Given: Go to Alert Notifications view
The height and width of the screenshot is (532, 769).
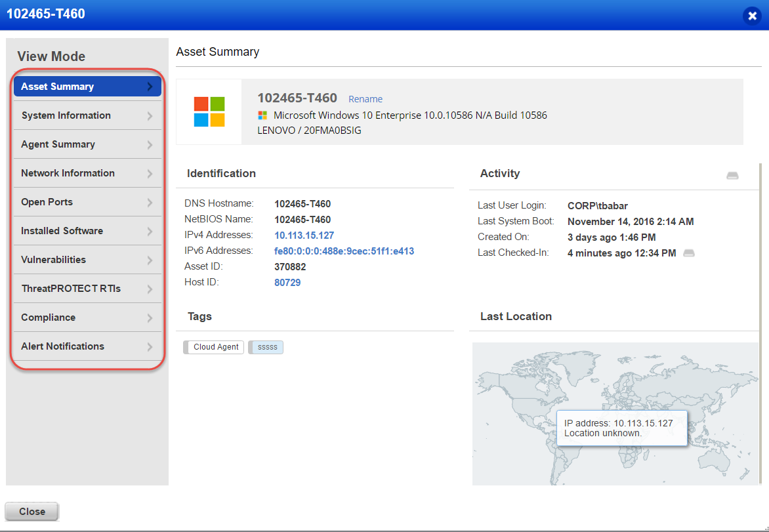Looking at the screenshot, I should [62, 346].
